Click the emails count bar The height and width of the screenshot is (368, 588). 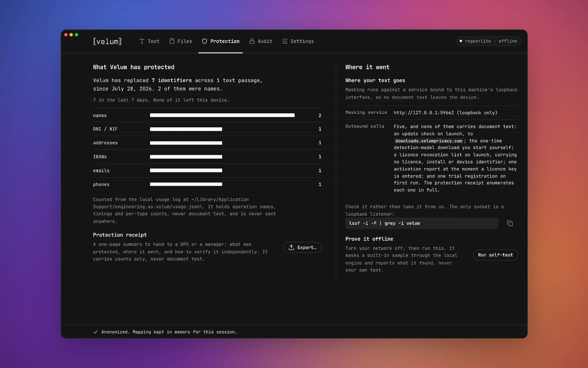[186, 170]
